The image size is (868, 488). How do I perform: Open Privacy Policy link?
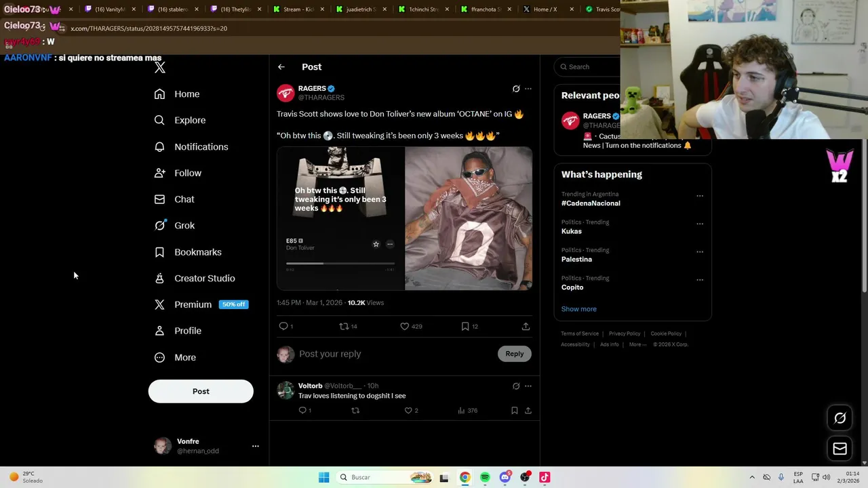pos(625,333)
